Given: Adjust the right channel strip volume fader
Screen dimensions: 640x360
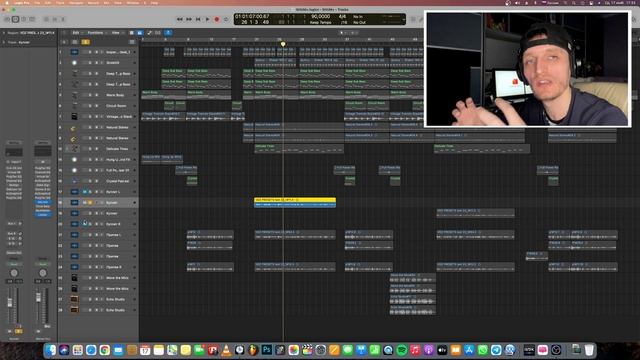Looking at the screenshot, I should (x=39, y=298).
